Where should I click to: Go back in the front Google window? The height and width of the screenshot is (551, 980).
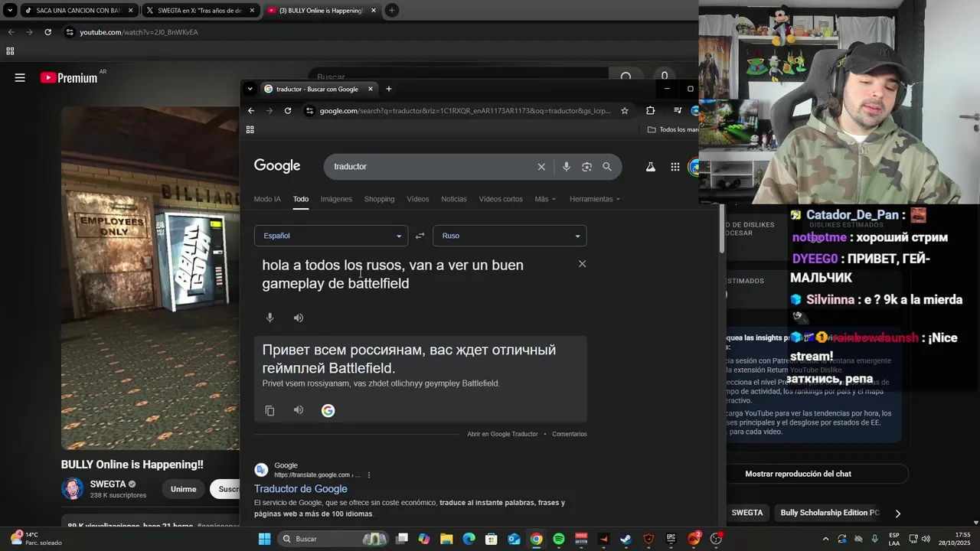[251, 111]
